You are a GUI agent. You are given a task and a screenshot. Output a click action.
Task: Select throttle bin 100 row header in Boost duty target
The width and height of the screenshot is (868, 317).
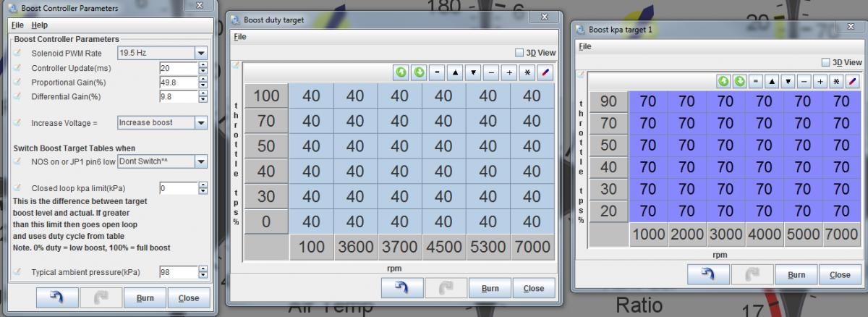click(266, 96)
